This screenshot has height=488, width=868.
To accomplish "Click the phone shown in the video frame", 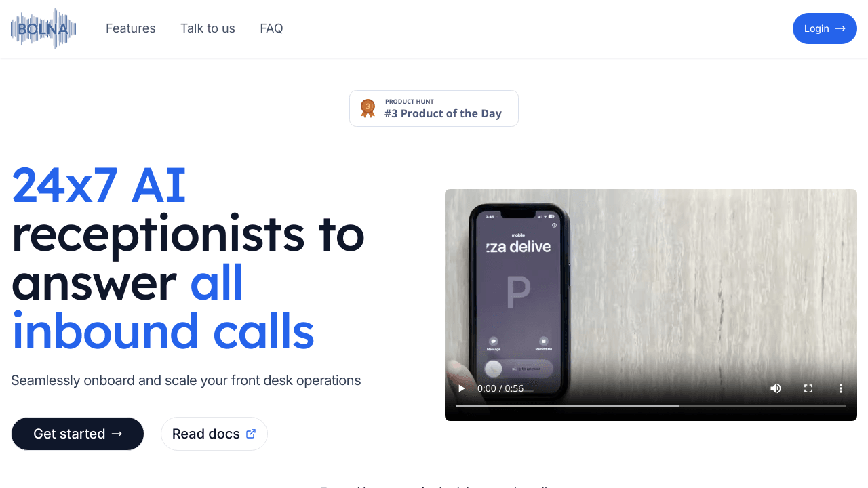I will [519, 302].
